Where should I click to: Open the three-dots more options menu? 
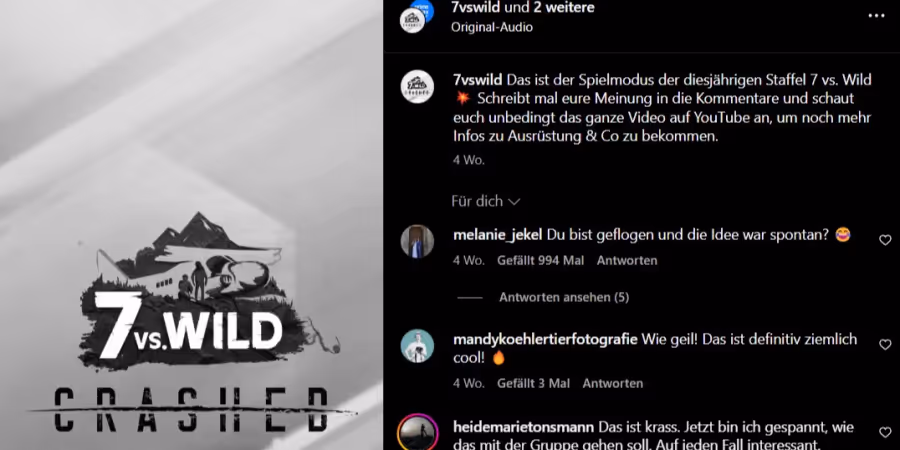(x=876, y=15)
